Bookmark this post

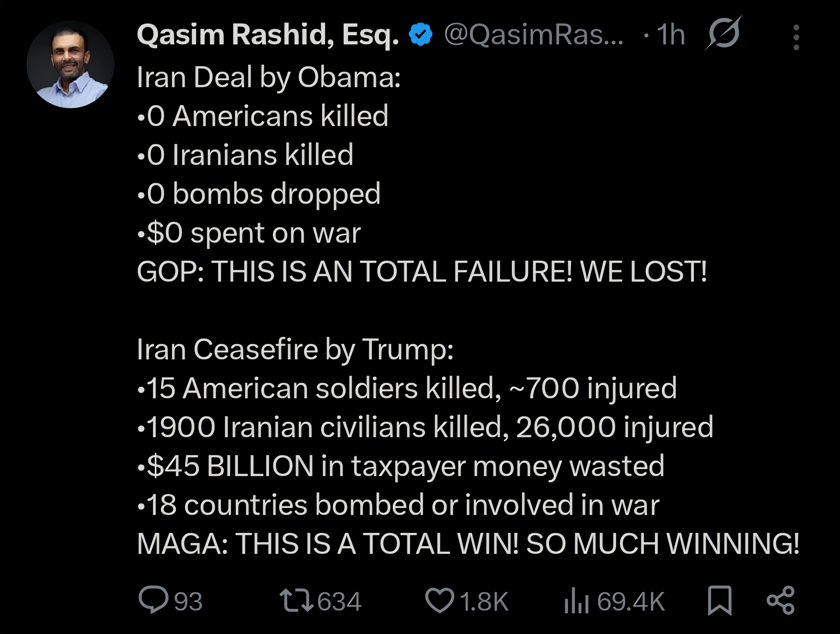(720, 601)
